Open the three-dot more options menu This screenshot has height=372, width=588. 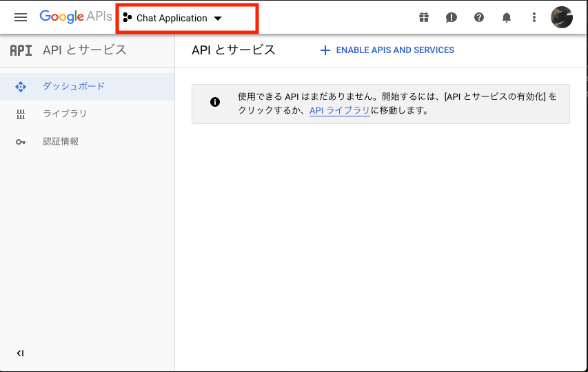point(534,17)
